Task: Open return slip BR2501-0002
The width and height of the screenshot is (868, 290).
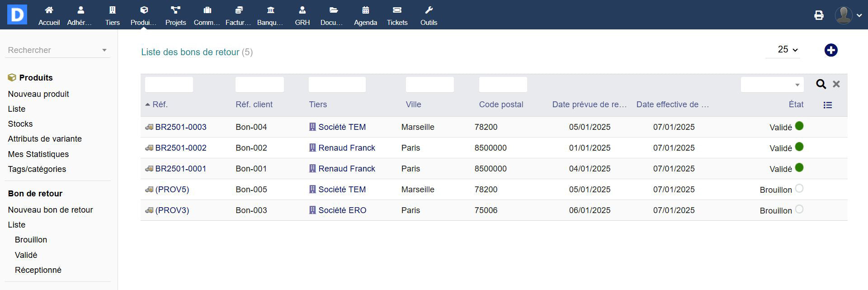Action: 180,148
